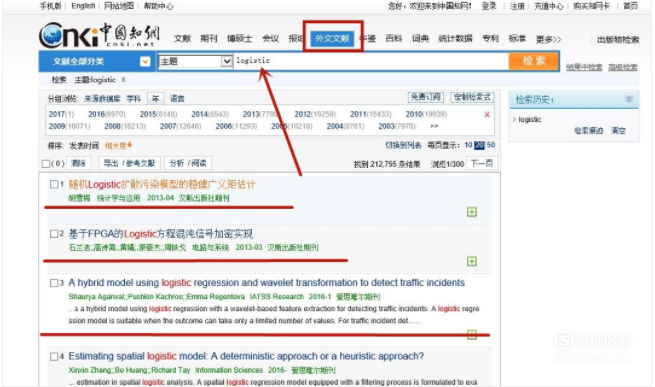Screen dimensions: 655x387
Task: Filter results to year 2015
Action: pos(158,114)
